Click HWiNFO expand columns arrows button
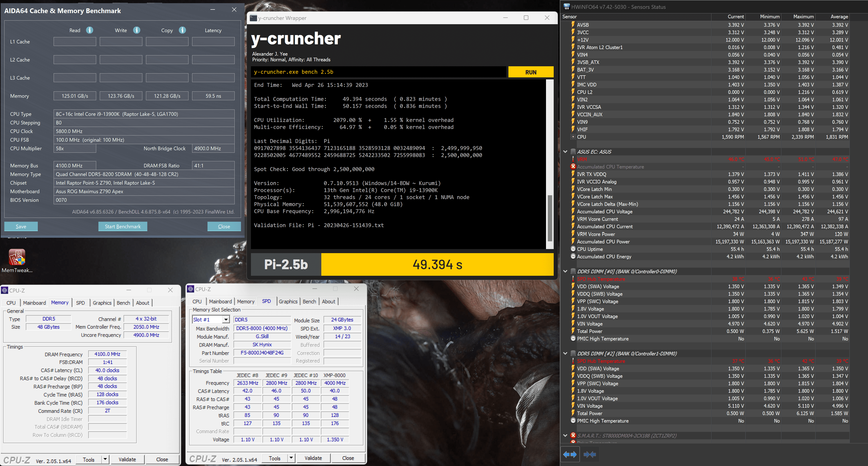This screenshot has width=868, height=466. point(570,454)
